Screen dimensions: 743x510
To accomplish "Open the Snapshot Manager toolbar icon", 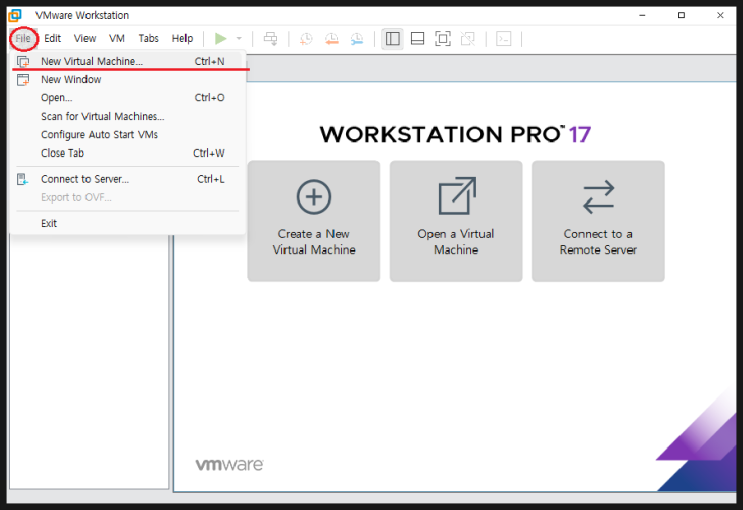I will click(x=357, y=38).
